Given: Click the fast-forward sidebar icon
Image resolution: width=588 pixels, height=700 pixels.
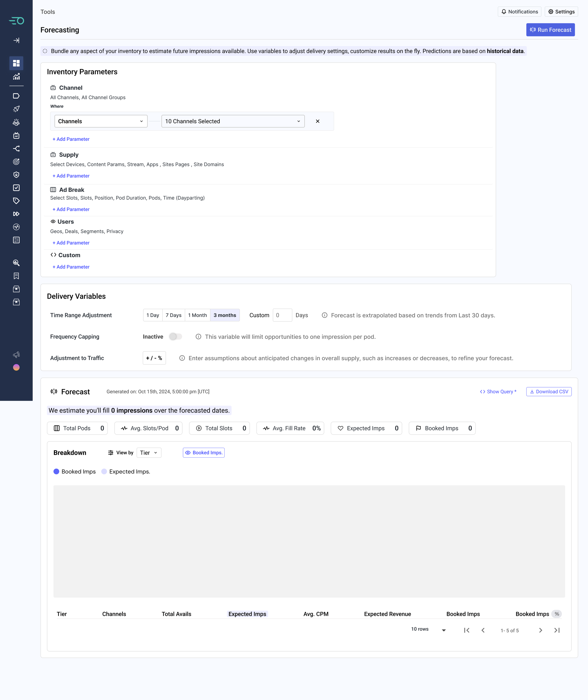Looking at the screenshot, I should tap(16, 214).
